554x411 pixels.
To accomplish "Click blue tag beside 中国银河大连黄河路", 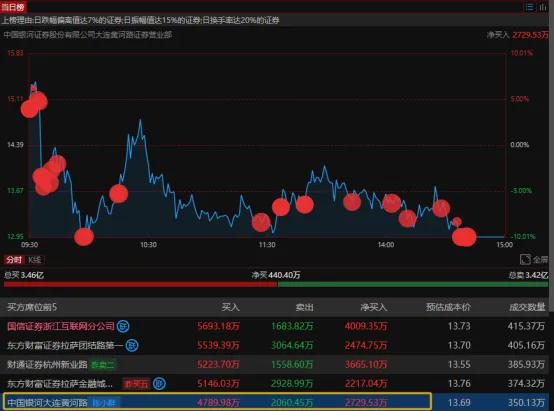I will (105, 403).
